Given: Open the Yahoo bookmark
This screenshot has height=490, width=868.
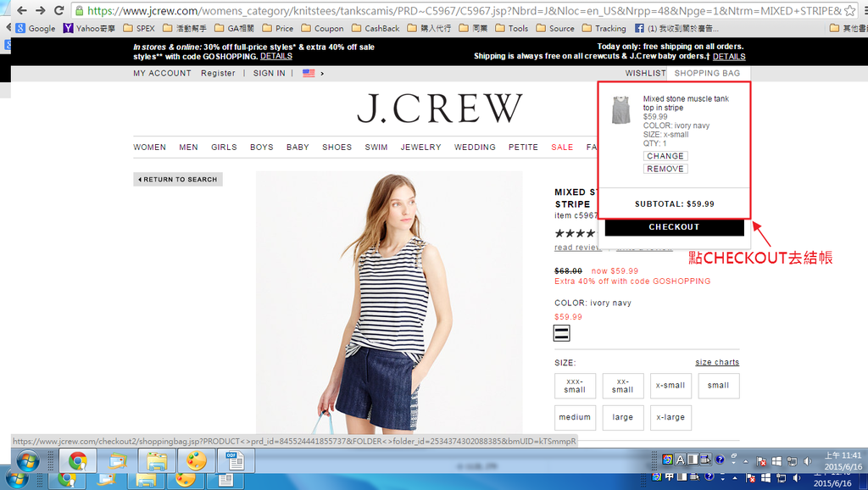Looking at the screenshot, I should tap(89, 28).
